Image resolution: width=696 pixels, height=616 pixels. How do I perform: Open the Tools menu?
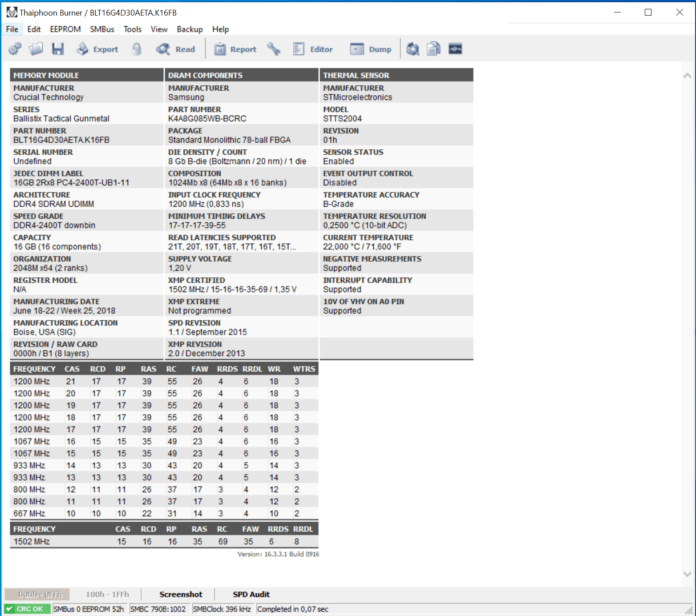click(x=133, y=29)
